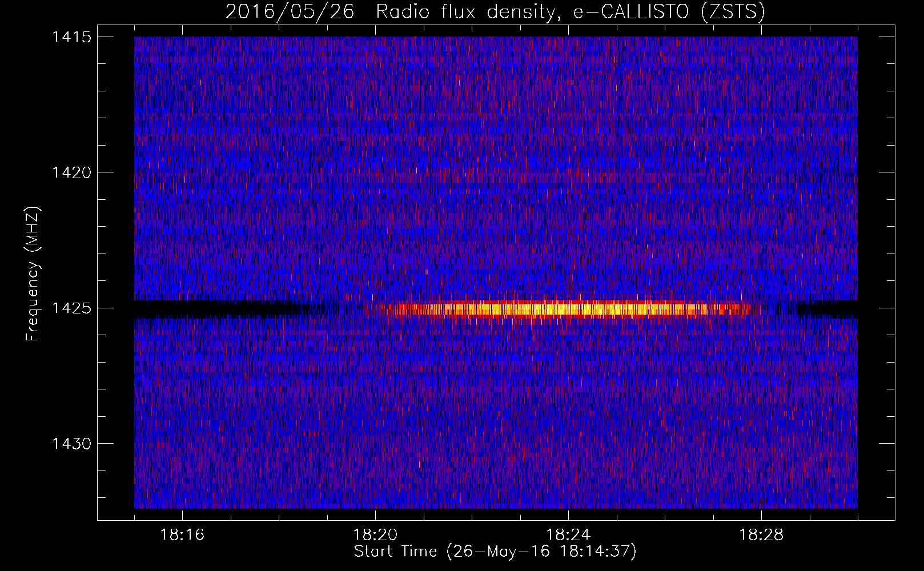The height and width of the screenshot is (571, 924).
Task: Click the 'Start Time (26-May-16 18:14:37)' label
Action: click(x=495, y=552)
